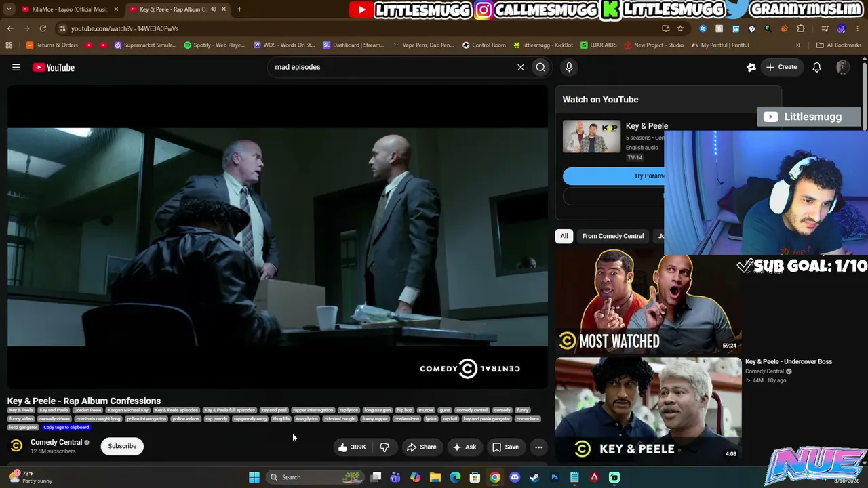
Task: Click the 'Jordan Peele' tag
Action: coord(87,410)
